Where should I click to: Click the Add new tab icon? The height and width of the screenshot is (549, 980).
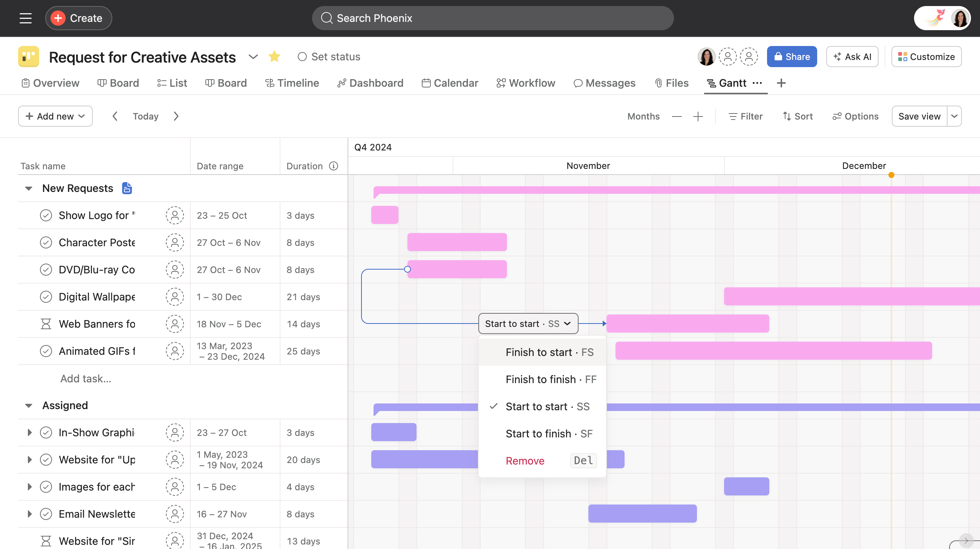781,83
